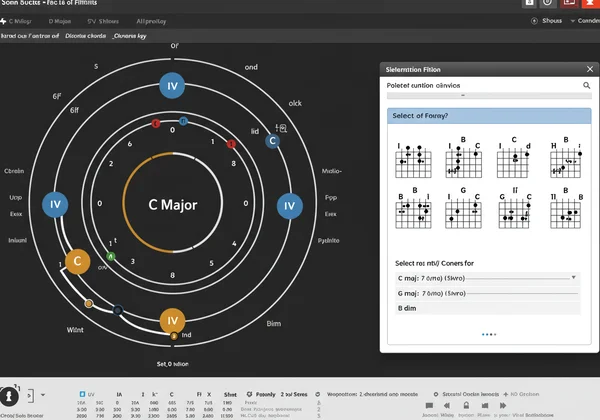Click the circular icon in the title bar
This screenshot has height=420, width=600.
(548, 3)
